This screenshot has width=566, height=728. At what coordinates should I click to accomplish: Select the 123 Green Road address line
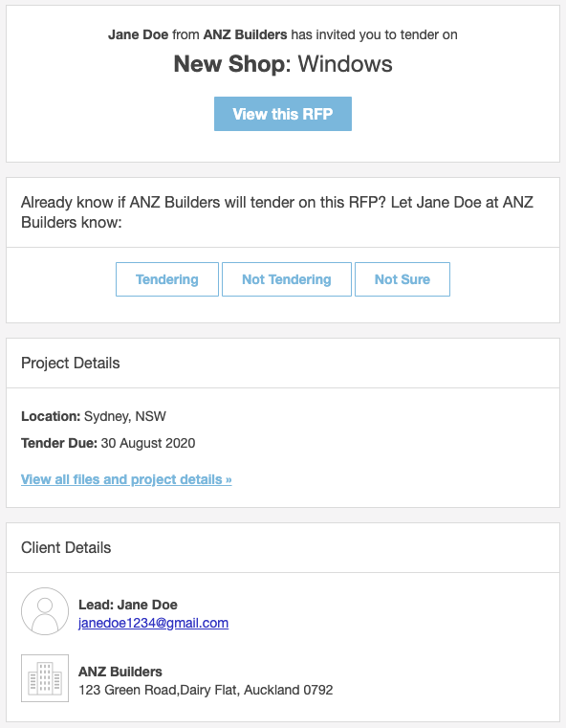pyautogui.click(x=206, y=690)
